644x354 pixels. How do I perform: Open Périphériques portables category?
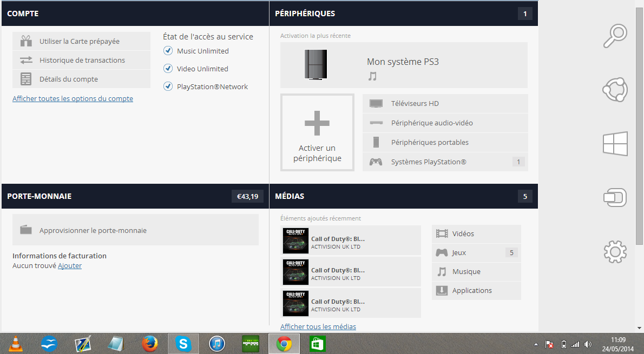tap(445, 142)
